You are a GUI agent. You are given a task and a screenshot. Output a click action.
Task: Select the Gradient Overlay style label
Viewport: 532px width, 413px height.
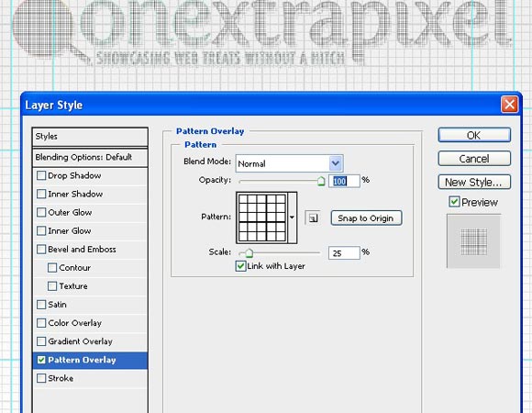click(80, 341)
